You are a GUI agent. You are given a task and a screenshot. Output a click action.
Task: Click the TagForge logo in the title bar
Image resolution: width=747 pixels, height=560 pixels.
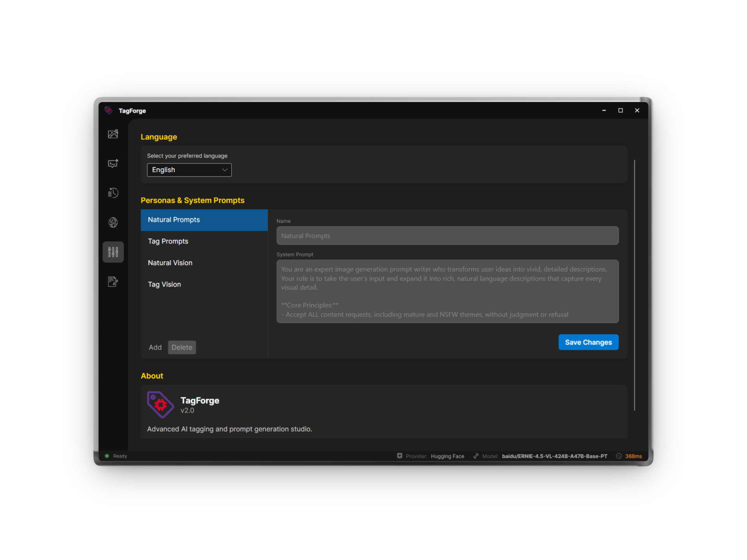tap(109, 110)
